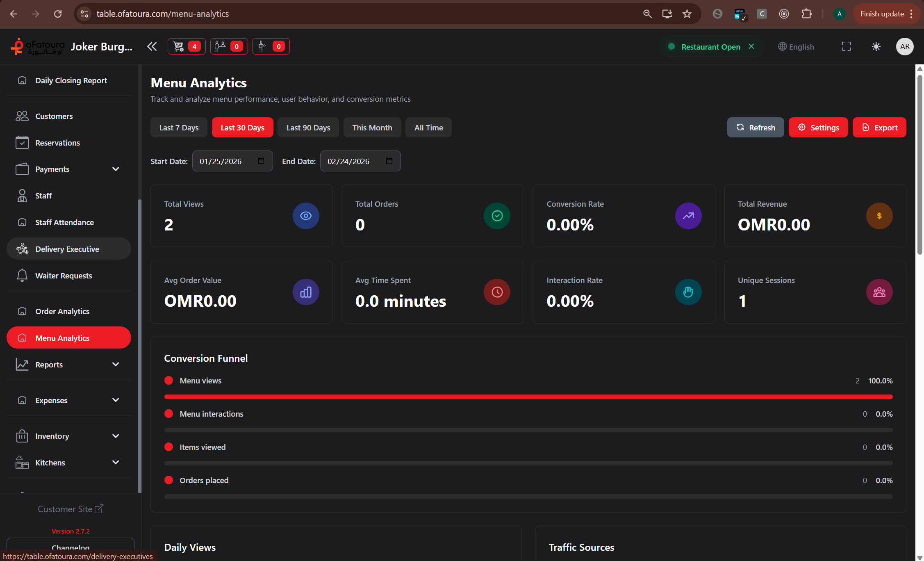Dismiss the Restaurant Open status indicator
924x561 pixels.
[751, 46]
